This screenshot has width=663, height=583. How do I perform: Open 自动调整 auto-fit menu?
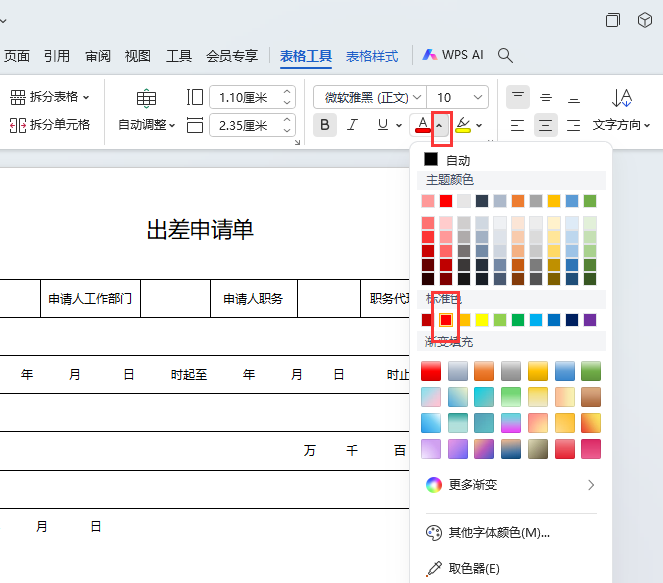click(146, 125)
